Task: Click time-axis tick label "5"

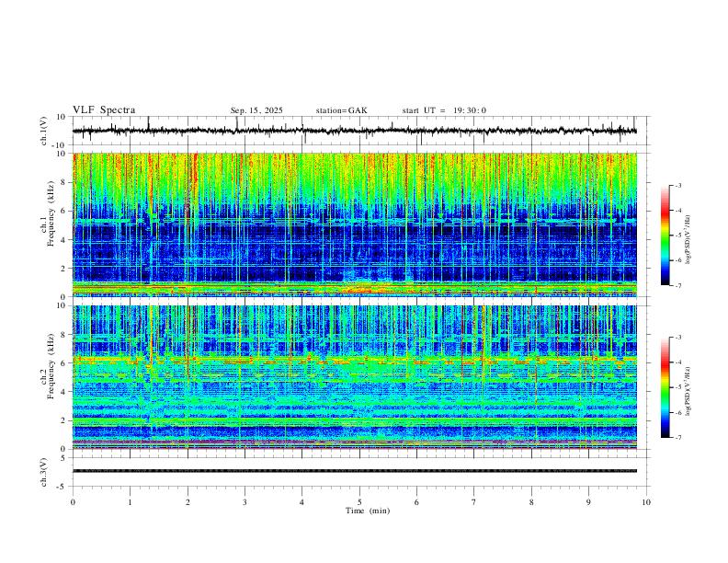Action: 359,502
